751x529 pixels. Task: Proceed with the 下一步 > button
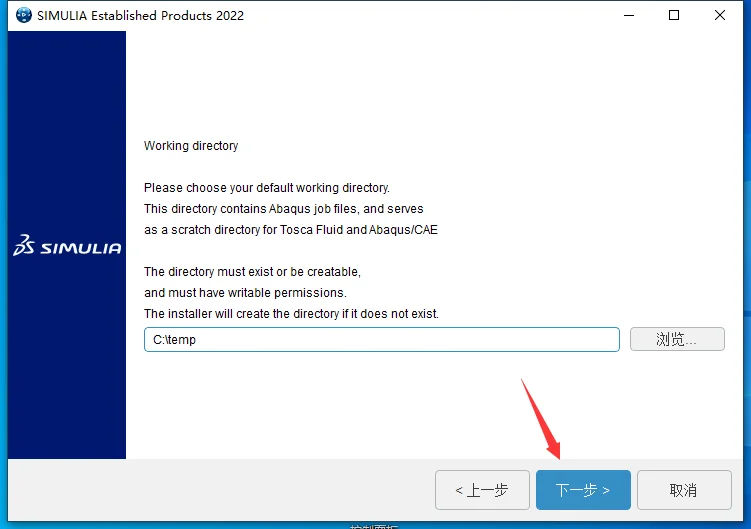click(x=583, y=490)
